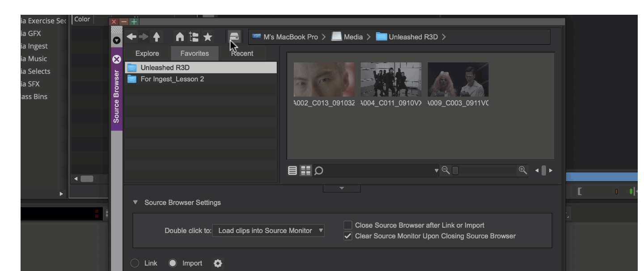Image resolution: width=644 pixels, height=271 pixels.
Task: Go up one folder level with the up arrow
Action: coord(156,37)
